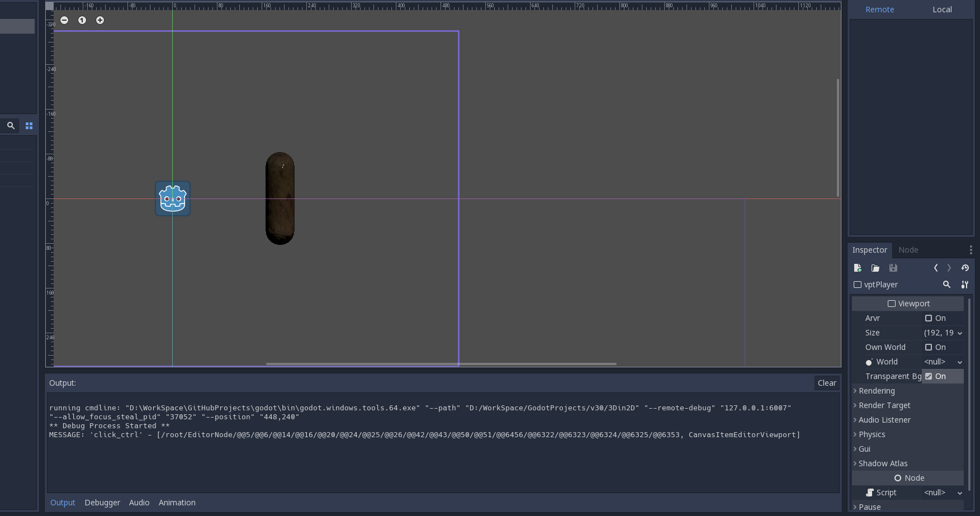
Task: Zoom out the canvas with minus icon
Action: click(x=64, y=20)
